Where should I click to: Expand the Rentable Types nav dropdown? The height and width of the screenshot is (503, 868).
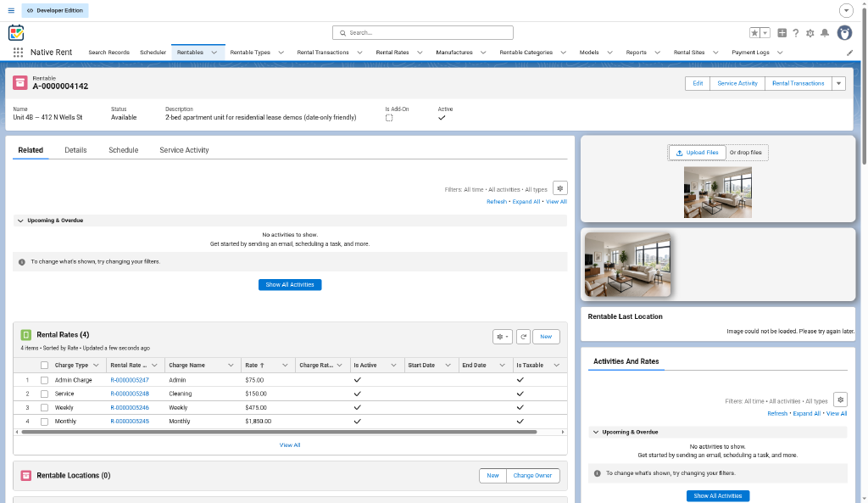tap(281, 53)
